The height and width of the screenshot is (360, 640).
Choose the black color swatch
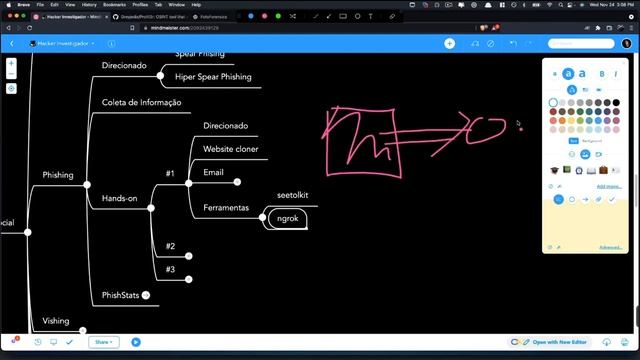(x=616, y=102)
